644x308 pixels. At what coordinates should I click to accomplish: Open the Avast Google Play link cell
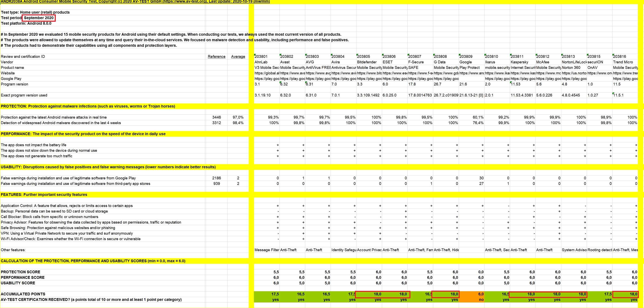(x=292, y=79)
